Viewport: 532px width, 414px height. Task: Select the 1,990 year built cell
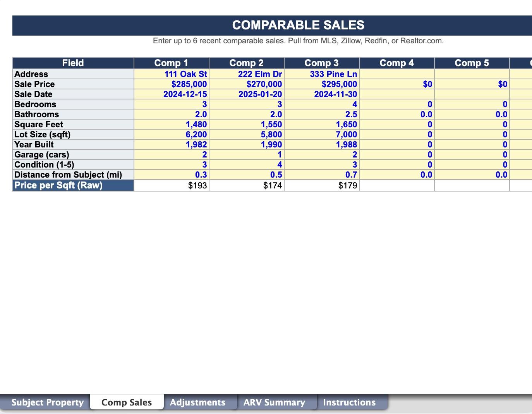[x=247, y=144]
